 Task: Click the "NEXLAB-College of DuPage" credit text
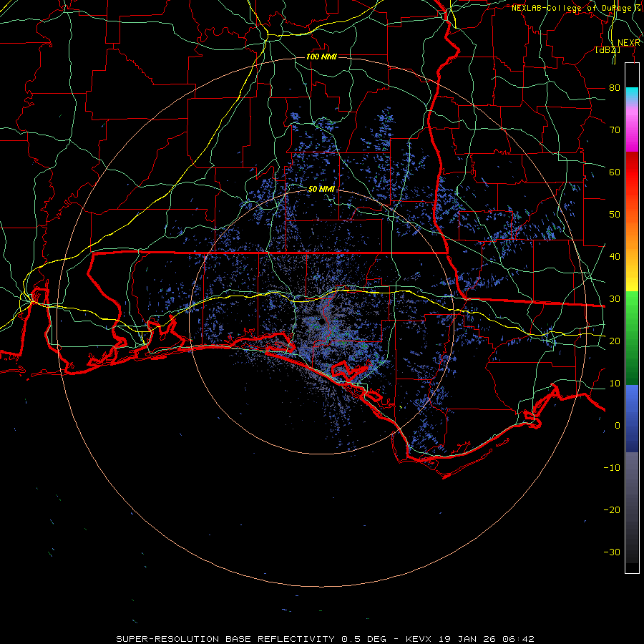pos(571,8)
